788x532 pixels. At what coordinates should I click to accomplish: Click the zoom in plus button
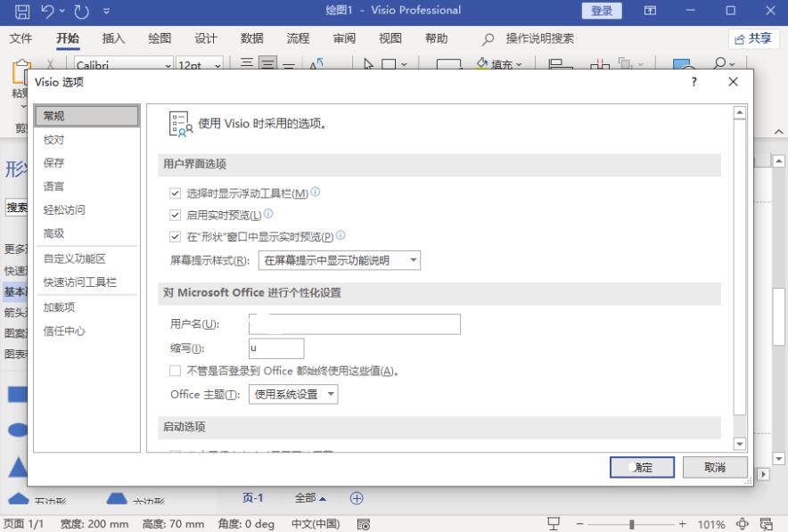(x=682, y=524)
